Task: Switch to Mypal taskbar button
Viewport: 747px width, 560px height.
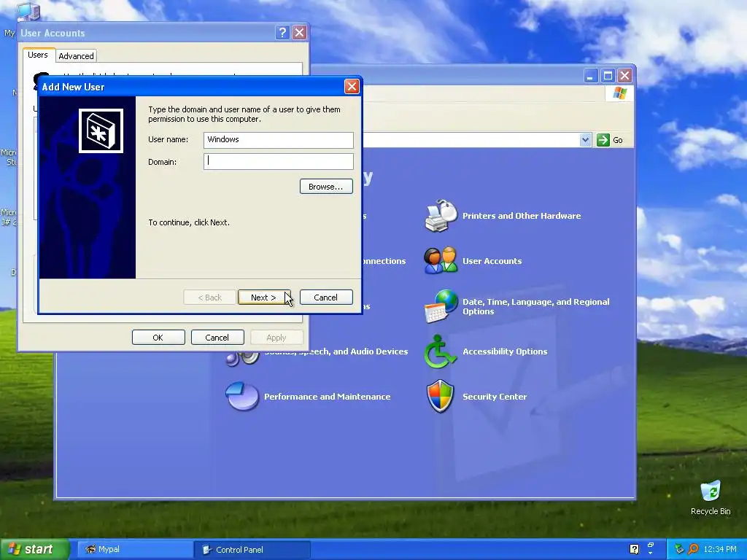Action: 134,550
